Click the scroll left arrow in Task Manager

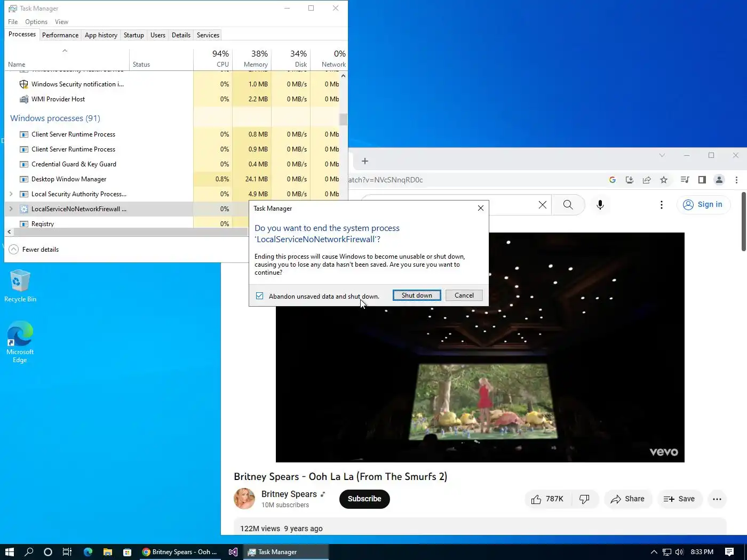(9, 231)
